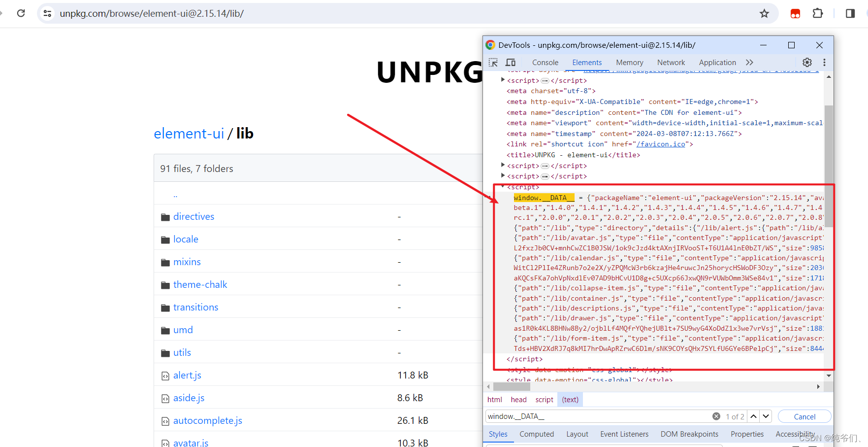868x447 pixels.
Task: Click the utils folder icon
Action: [x=165, y=353]
